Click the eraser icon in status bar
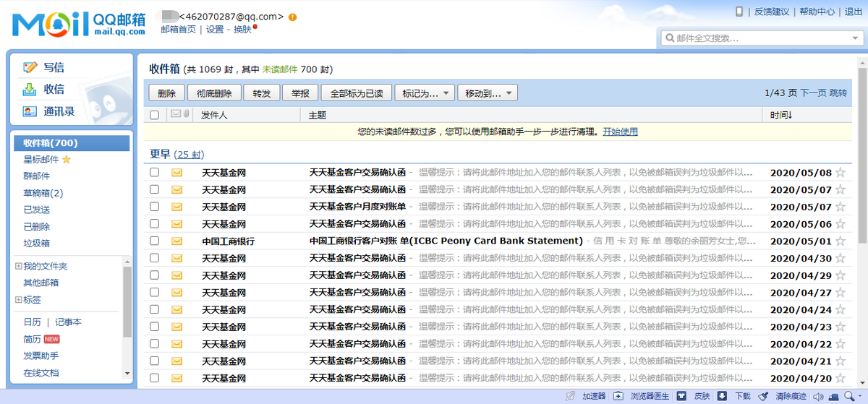This screenshot has height=404, width=868. point(833,396)
